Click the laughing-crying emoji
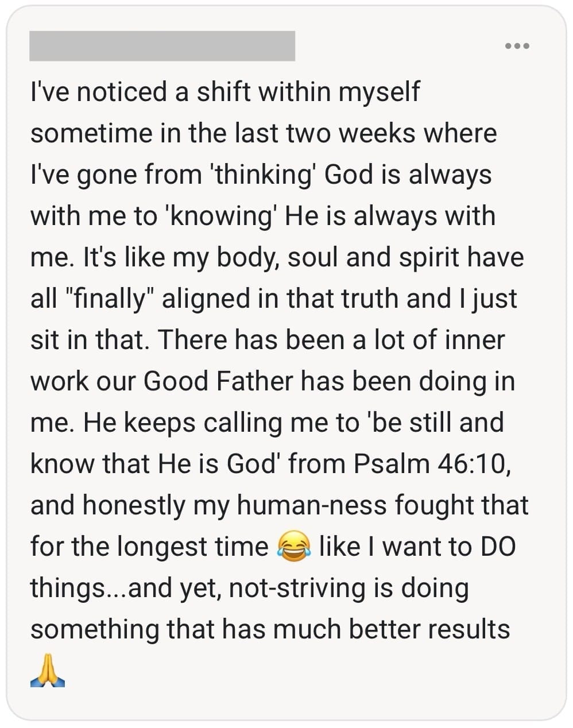Viewport: 573px width, 728px height. click(294, 547)
